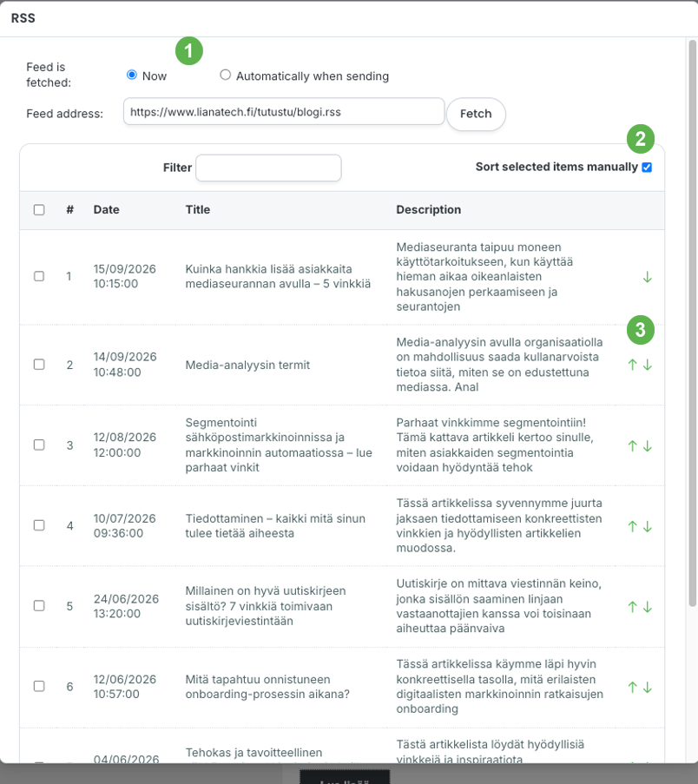Move item 1 down with green arrow
Screen dimensions: 698x784
click(x=647, y=277)
